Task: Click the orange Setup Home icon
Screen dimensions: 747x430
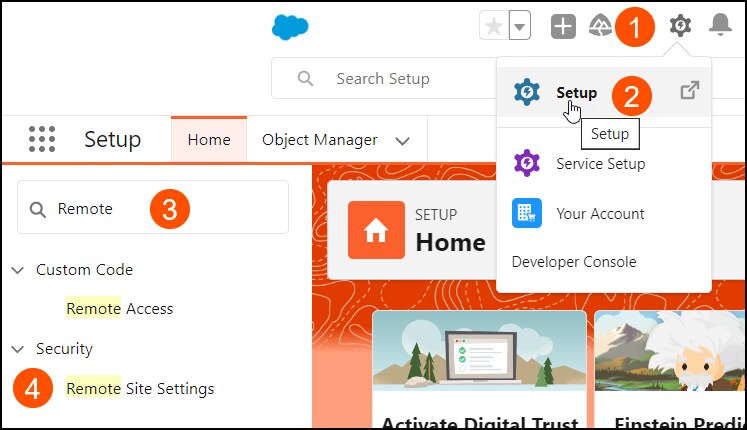Action: tap(376, 230)
